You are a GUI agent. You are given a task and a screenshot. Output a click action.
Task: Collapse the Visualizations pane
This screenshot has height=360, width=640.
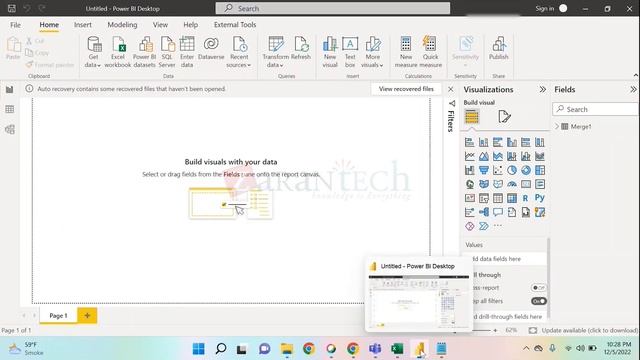tap(542, 89)
